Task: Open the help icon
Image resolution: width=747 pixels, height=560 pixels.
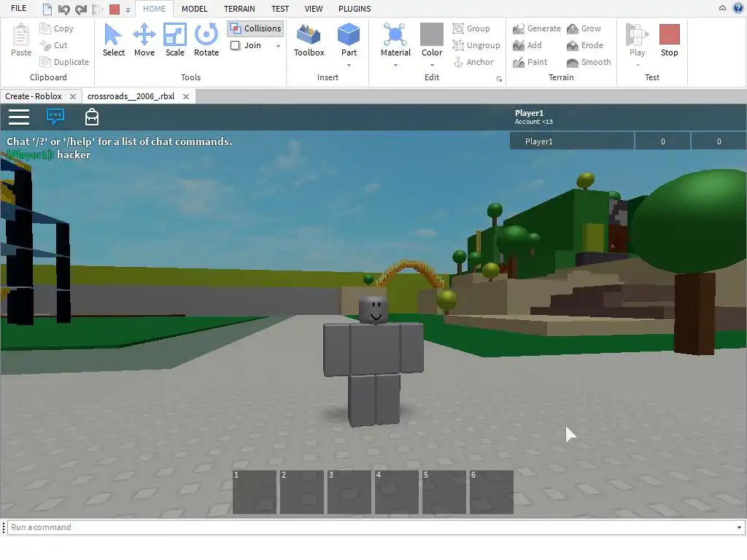Action: (x=738, y=8)
